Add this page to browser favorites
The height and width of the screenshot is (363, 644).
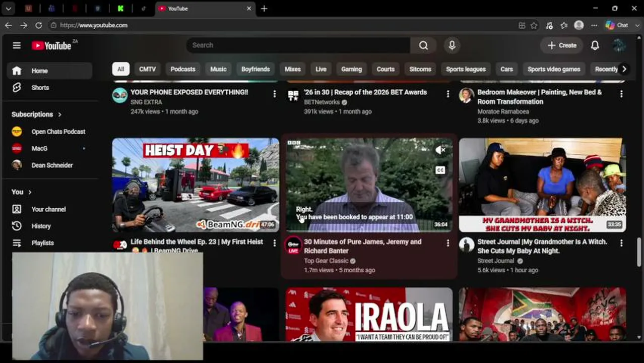coord(534,25)
